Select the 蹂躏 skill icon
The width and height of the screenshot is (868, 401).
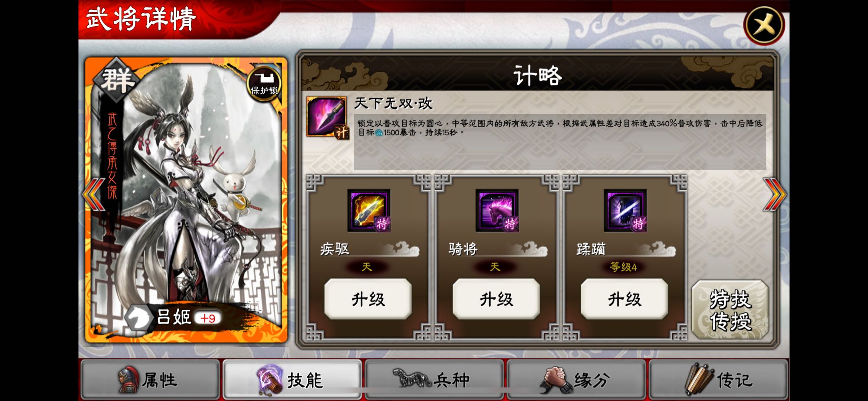[625, 210]
